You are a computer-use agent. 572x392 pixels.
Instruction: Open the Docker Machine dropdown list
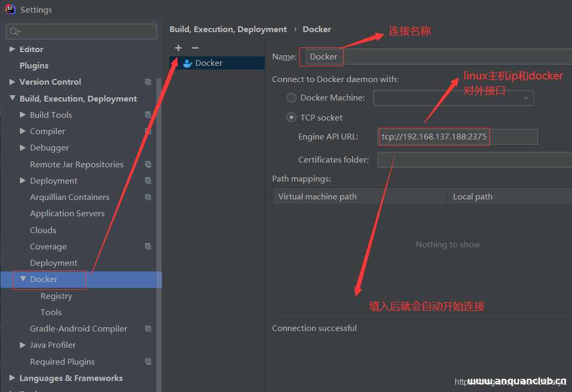point(526,98)
